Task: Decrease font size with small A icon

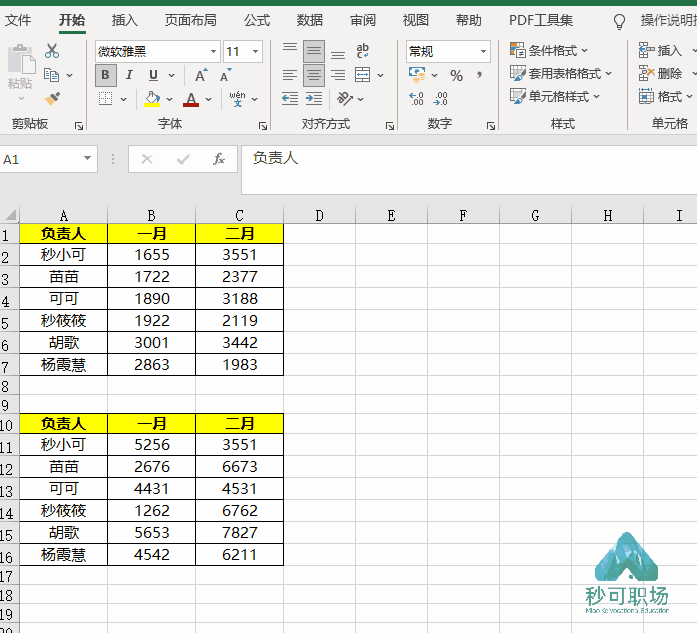Action: point(225,75)
